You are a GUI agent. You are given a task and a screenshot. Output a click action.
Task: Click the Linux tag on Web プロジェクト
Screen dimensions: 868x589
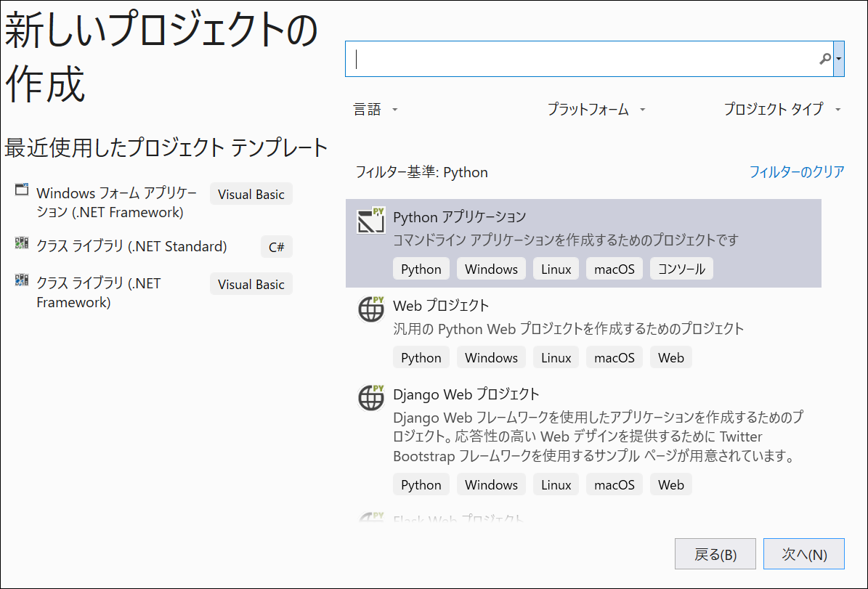coord(556,357)
